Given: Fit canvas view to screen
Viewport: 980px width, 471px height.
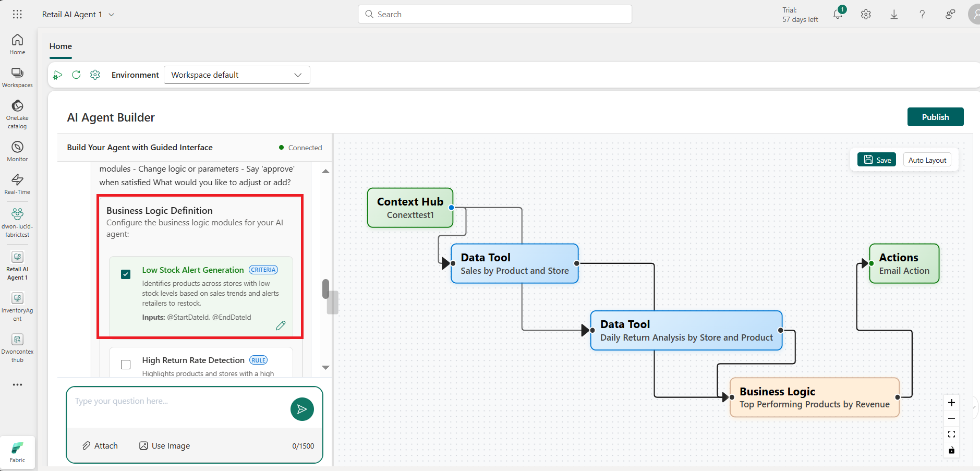Looking at the screenshot, I should point(951,434).
